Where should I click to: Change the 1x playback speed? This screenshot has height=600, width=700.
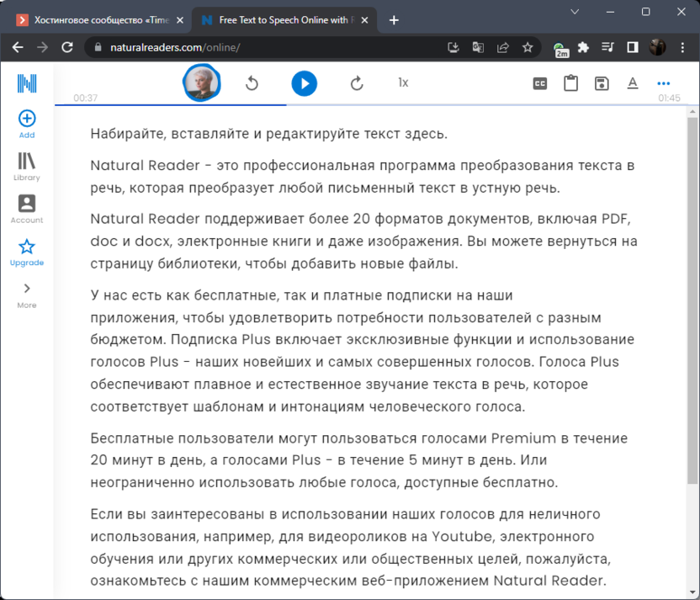coord(403,82)
